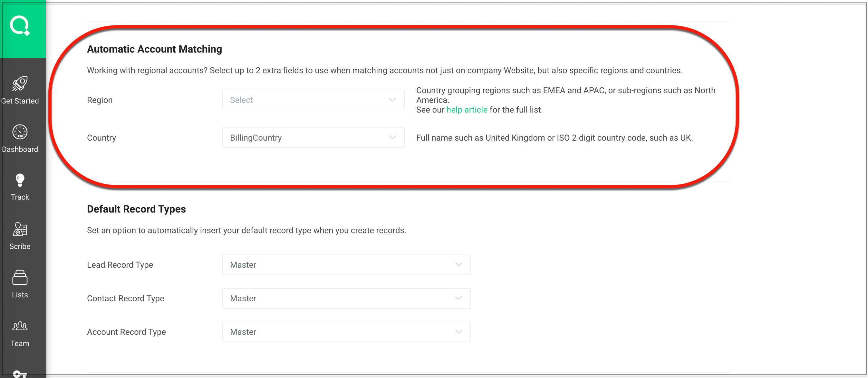Open Get Started rocket icon
This screenshot has height=378, width=868.
coord(20,84)
